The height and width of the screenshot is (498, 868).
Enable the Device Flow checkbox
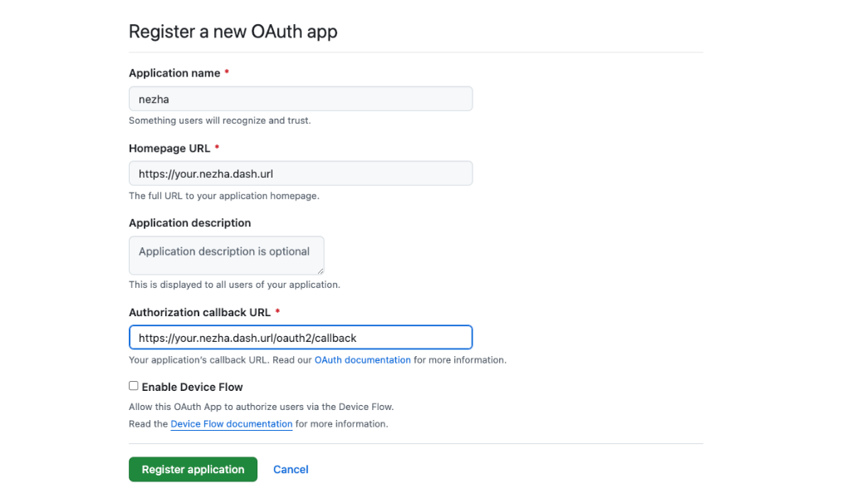point(134,386)
